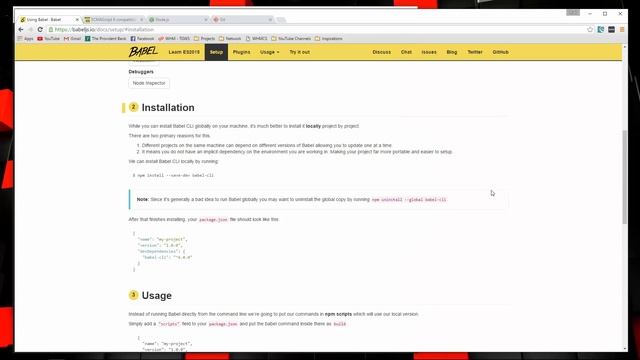Open the WHM - TGWS bookmark
Viewport: 640px width, 360px height.
pos(174,39)
